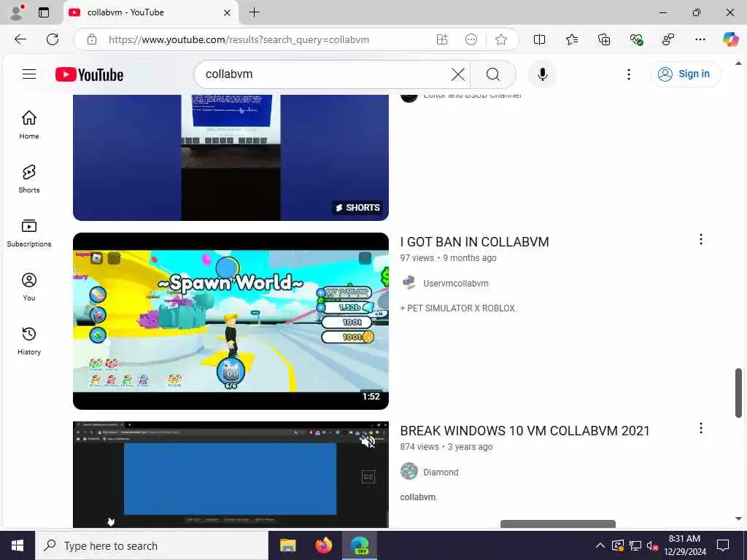Viewport: 747px width, 560px height.
Task: Close the collabvm - YouTube tab
Action: [228, 12]
